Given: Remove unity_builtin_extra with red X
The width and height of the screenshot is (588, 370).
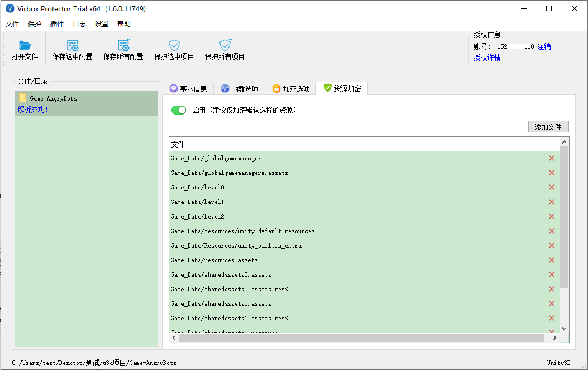Looking at the screenshot, I should [552, 245].
